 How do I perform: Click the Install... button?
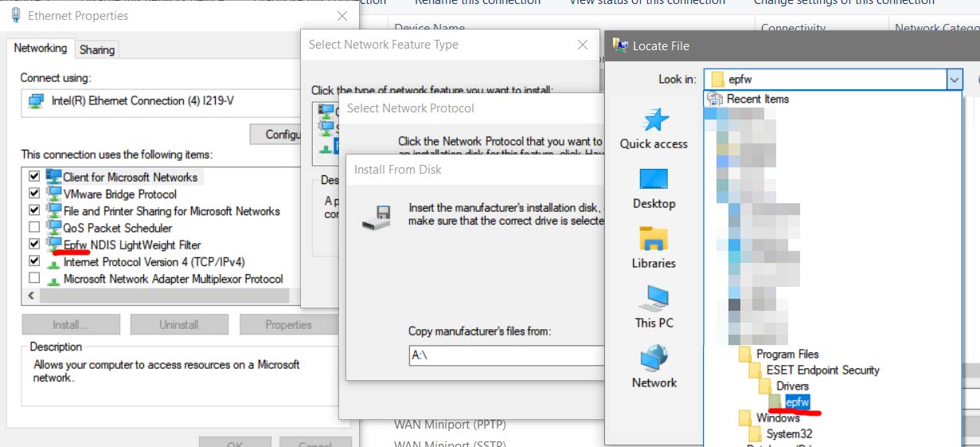(x=71, y=324)
